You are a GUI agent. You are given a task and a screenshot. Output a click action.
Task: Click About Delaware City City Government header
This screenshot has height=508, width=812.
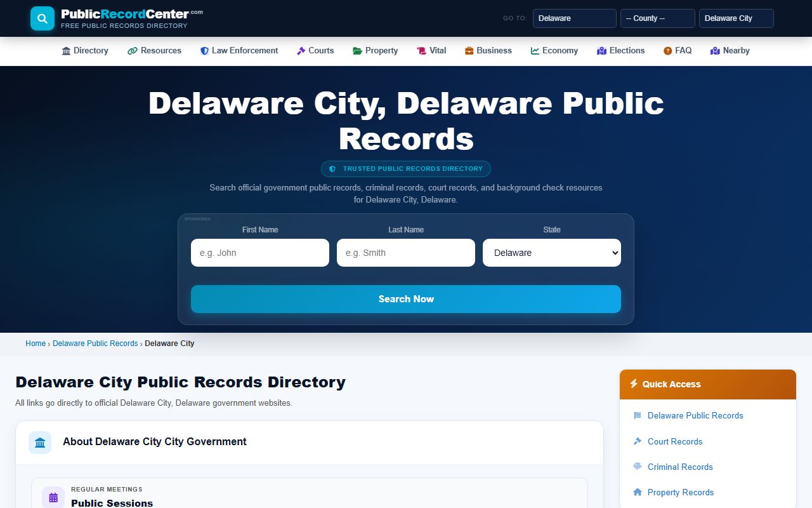[x=155, y=442]
